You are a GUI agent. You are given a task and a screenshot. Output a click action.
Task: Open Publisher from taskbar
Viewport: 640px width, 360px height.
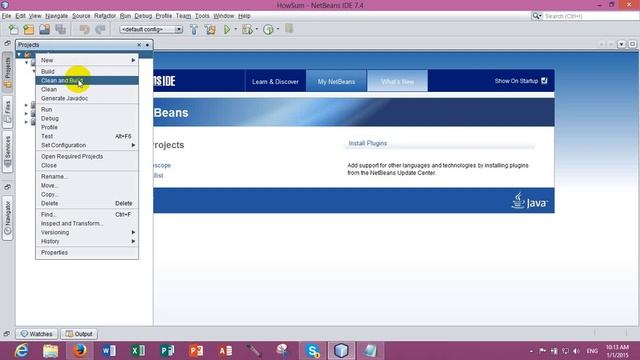(x=167, y=351)
